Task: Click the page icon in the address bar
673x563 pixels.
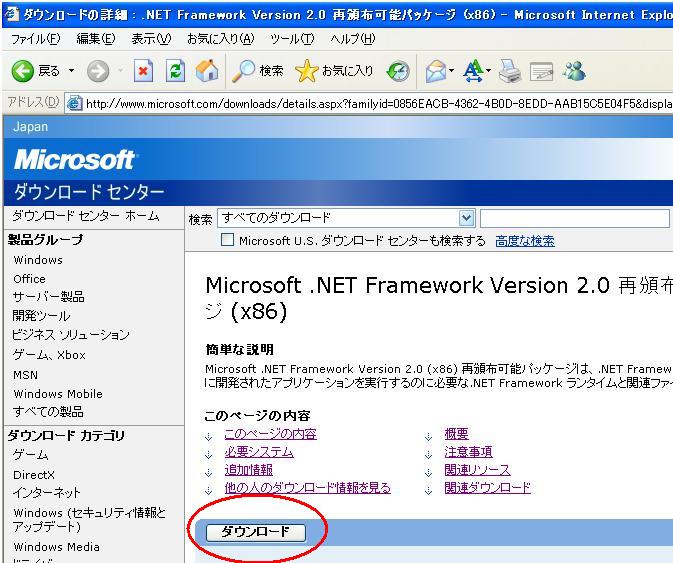Action: 74,103
